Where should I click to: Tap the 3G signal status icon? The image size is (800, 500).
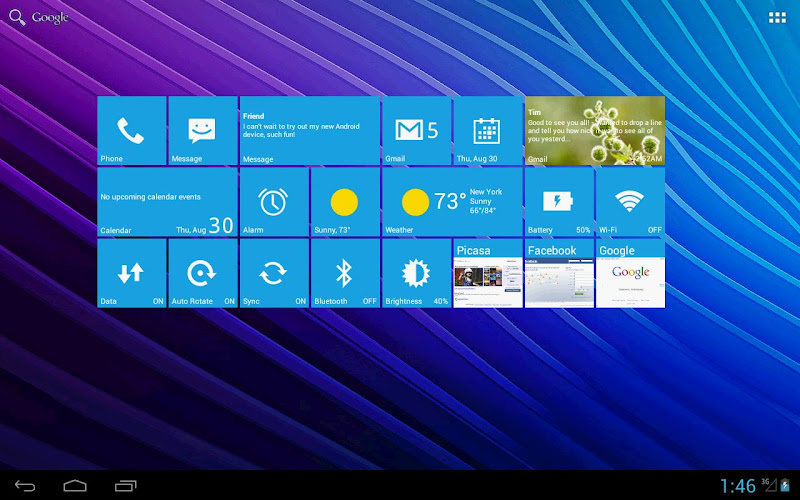tap(768, 485)
